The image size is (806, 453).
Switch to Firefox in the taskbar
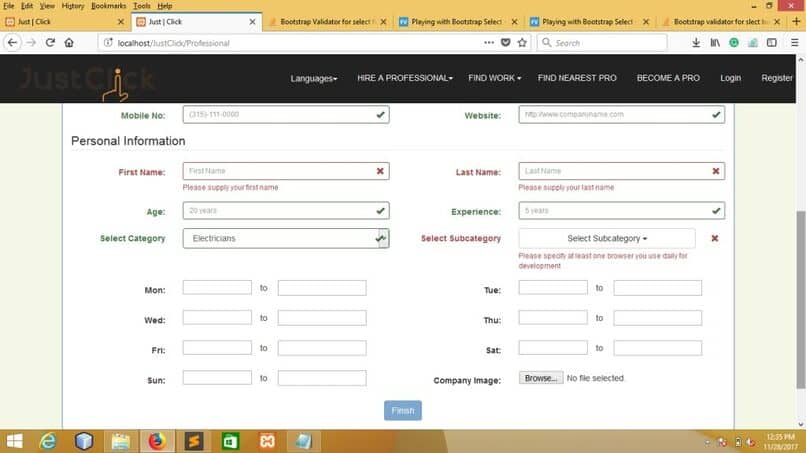(157, 441)
